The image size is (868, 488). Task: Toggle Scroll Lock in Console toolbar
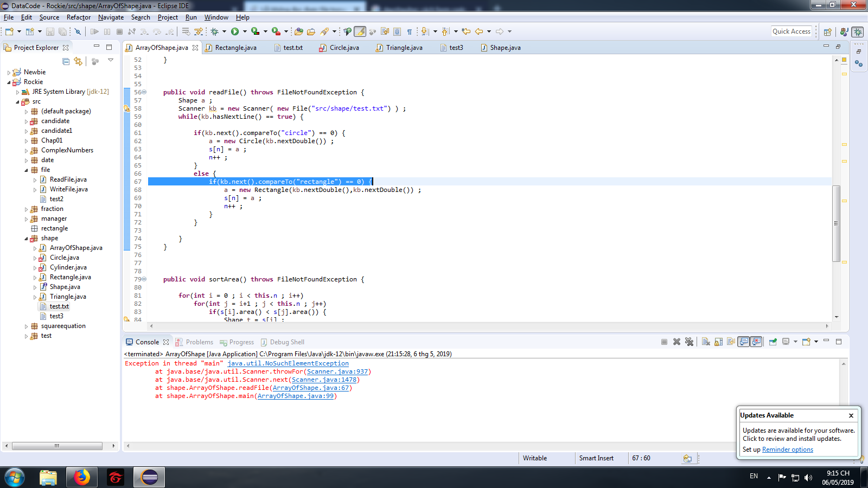[x=718, y=342]
